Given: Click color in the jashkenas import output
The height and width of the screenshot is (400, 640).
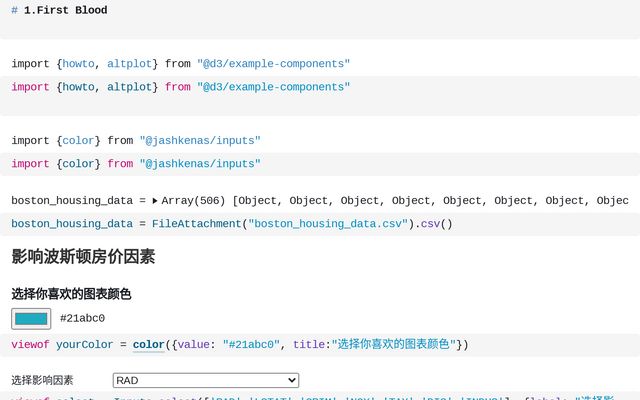Looking at the screenshot, I should click(x=78, y=141).
